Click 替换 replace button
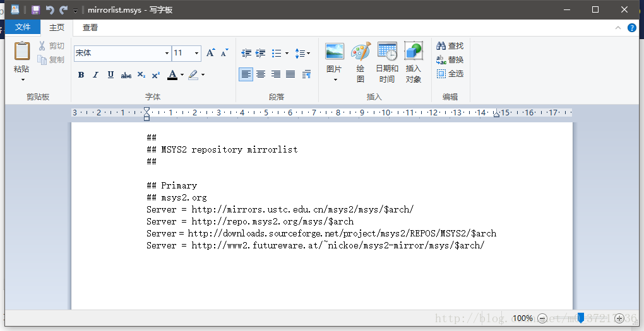Viewport: 644px width, 331px height. pos(450,60)
